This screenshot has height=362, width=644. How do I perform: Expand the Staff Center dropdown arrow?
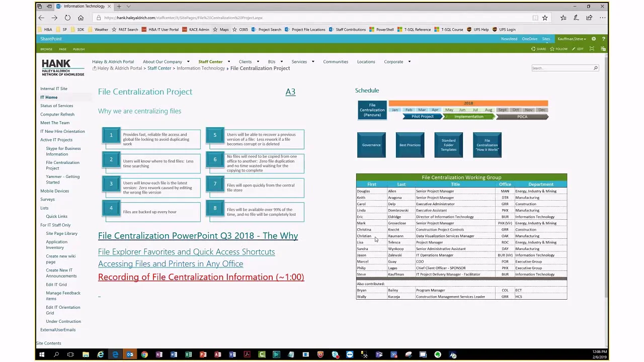click(x=228, y=62)
